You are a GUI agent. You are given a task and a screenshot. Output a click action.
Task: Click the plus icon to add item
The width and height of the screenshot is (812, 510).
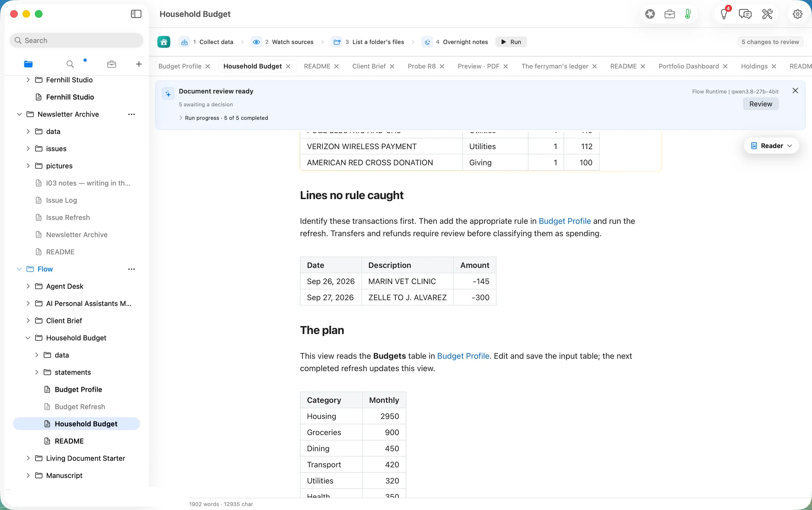click(139, 64)
